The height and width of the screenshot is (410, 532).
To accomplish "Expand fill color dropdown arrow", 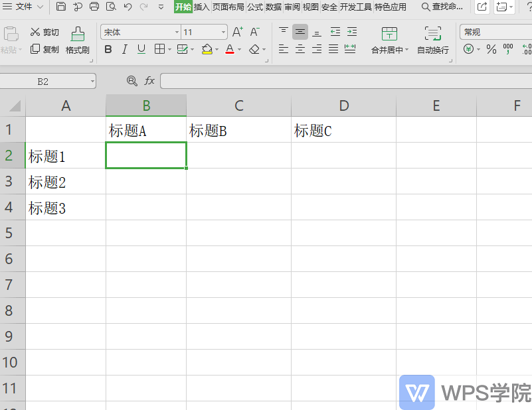I will [217, 50].
